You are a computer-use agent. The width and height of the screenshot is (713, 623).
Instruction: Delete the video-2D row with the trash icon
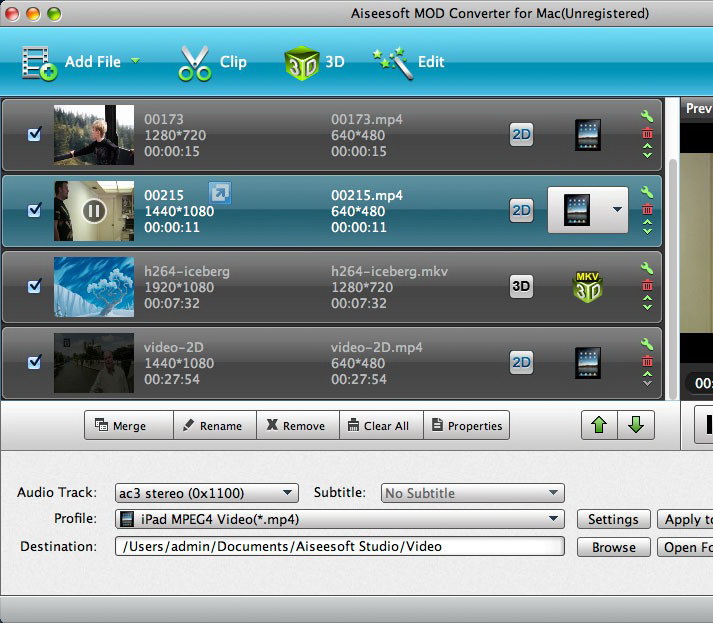pos(647,361)
